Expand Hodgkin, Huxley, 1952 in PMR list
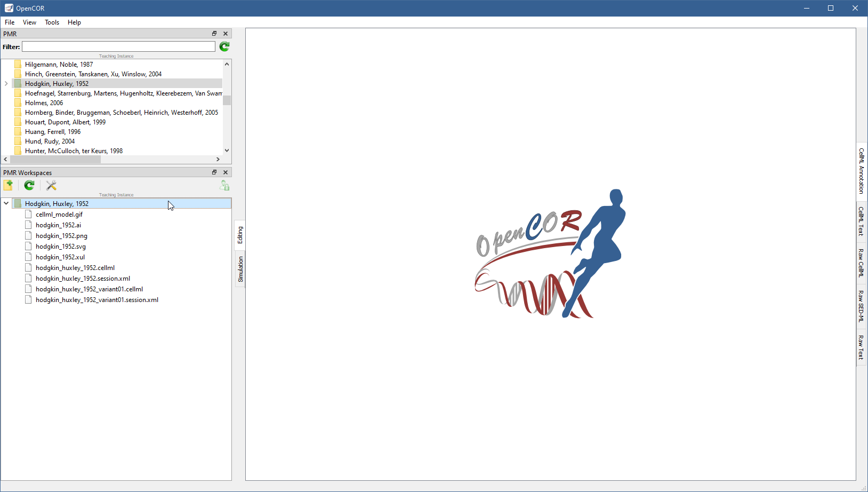Screen dimensions: 868x492 [6, 84]
